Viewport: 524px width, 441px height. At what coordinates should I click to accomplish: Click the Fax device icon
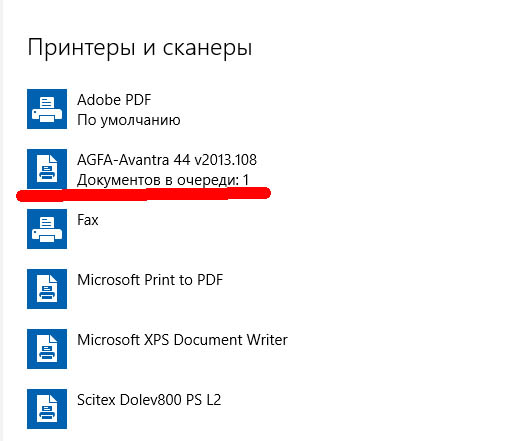tap(47, 229)
